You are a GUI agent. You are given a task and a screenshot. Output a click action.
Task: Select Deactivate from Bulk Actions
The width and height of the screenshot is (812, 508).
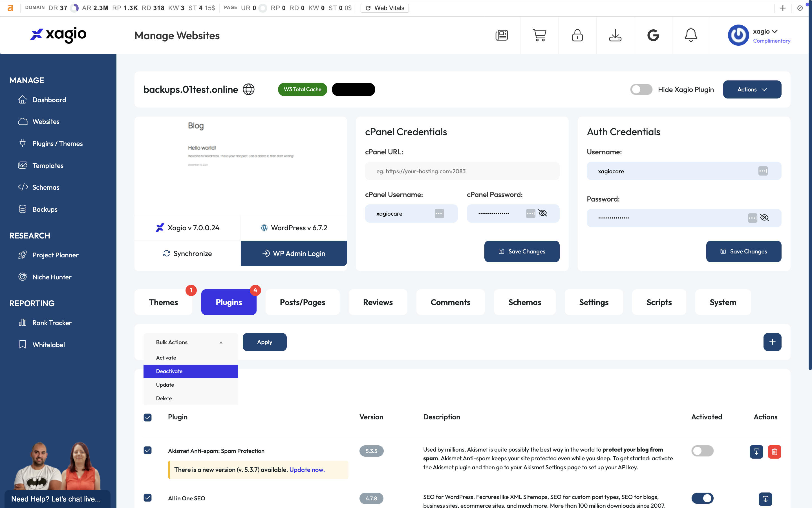(x=191, y=371)
